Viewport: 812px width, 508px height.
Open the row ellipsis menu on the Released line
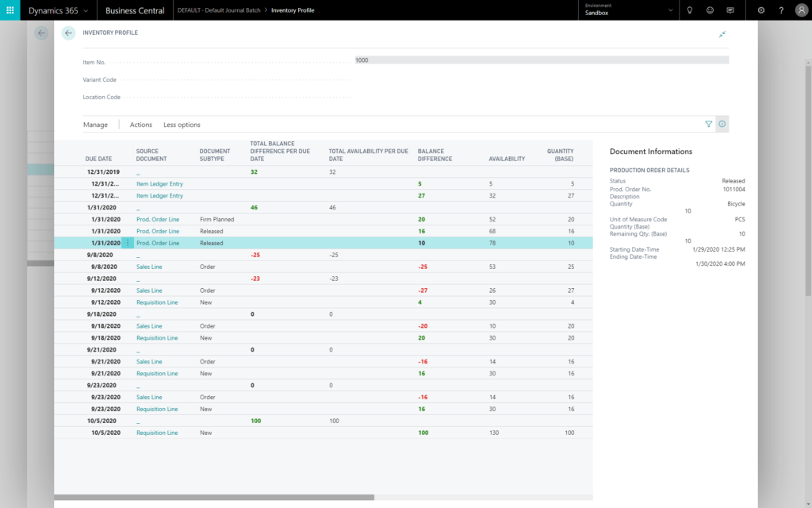pyautogui.click(x=129, y=243)
